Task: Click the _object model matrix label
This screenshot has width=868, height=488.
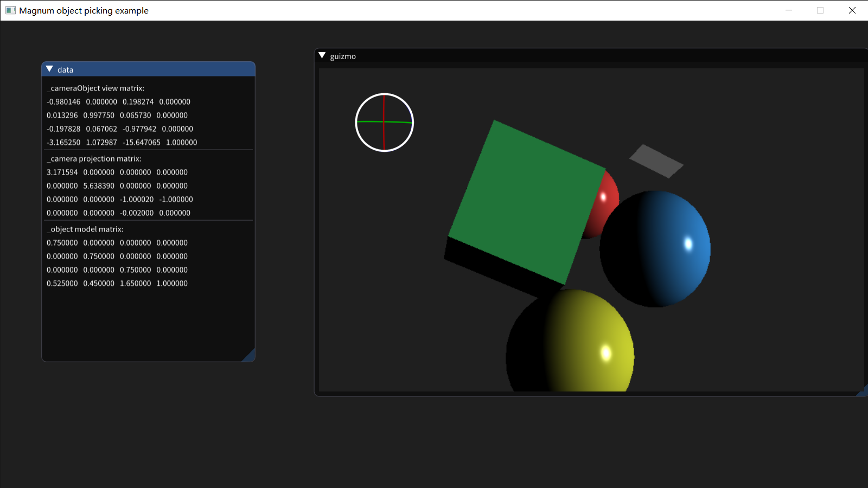Action: 85,229
